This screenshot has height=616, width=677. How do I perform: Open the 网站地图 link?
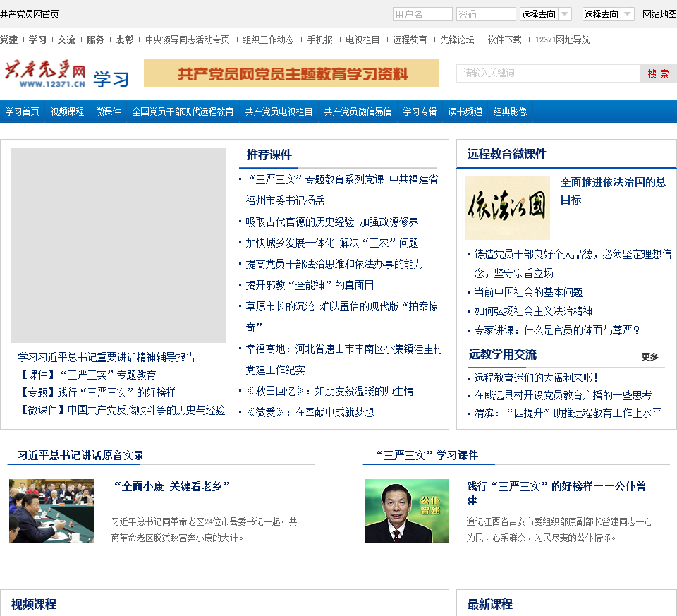click(659, 14)
